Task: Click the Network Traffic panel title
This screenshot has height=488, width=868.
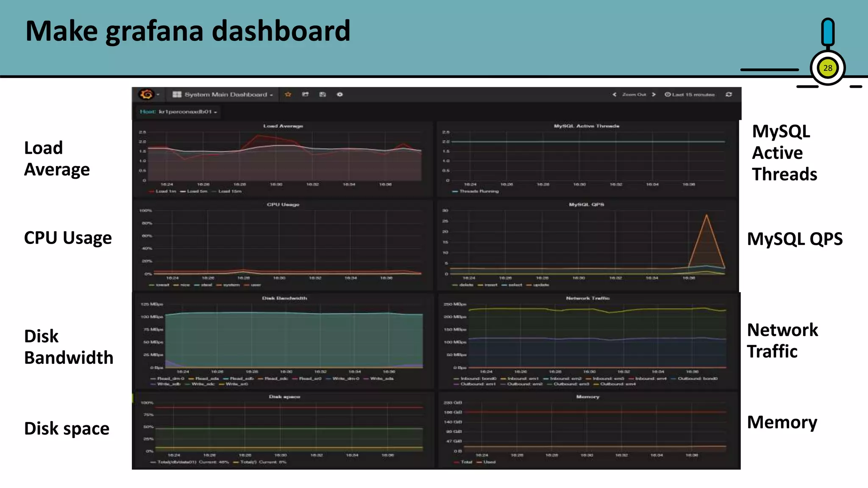Action: pos(587,298)
